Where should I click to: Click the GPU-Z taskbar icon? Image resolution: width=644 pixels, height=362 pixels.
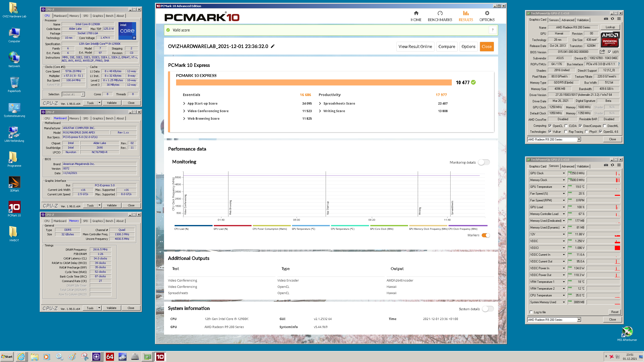148,356
